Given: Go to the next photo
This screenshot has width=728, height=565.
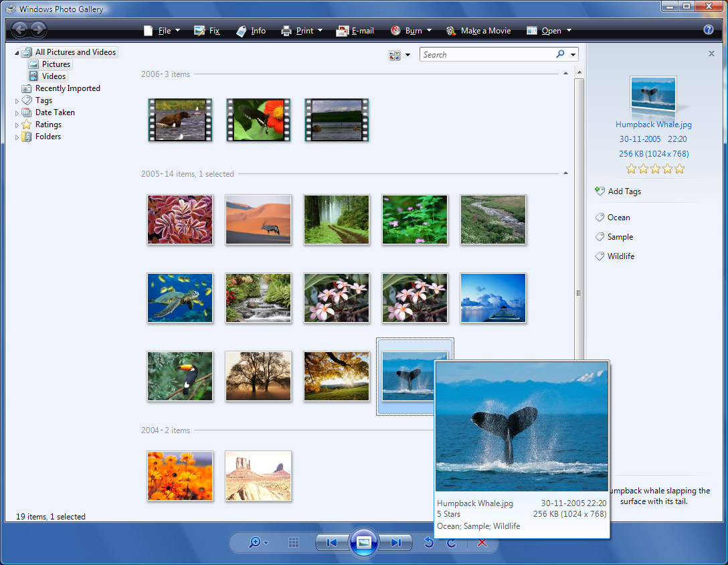Looking at the screenshot, I should 396,542.
